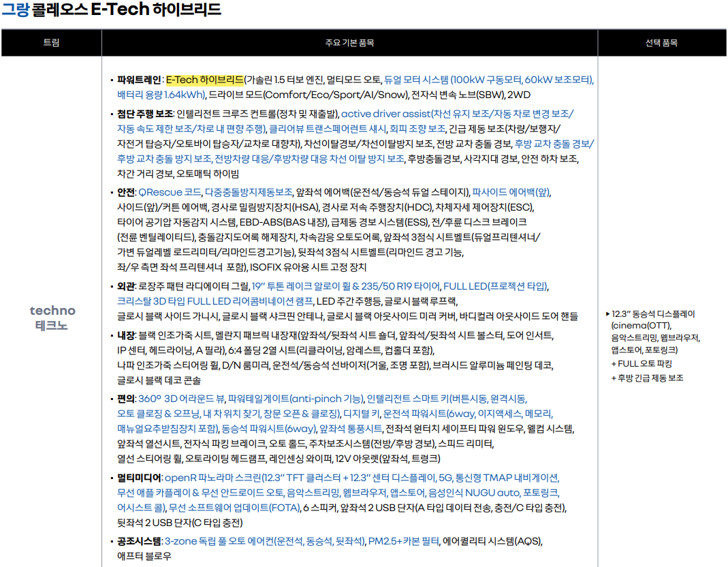Image resolution: width=728 pixels, height=567 pixels.
Task: Click the blue '360° 3D 어라운드 뷰' text
Action: (181, 399)
